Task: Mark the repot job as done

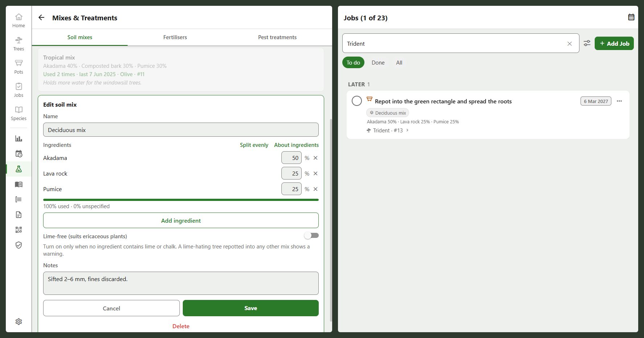Action: (357, 101)
